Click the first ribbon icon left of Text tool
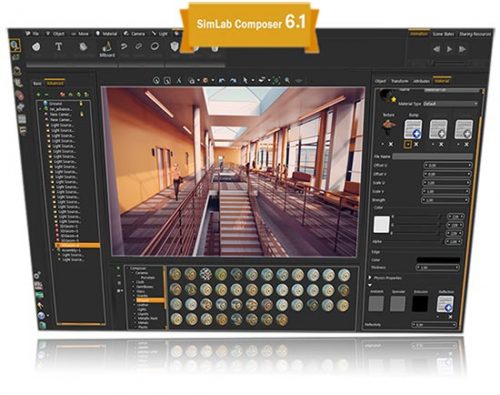The height and width of the screenshot is (395, 500). coord(36,47)
